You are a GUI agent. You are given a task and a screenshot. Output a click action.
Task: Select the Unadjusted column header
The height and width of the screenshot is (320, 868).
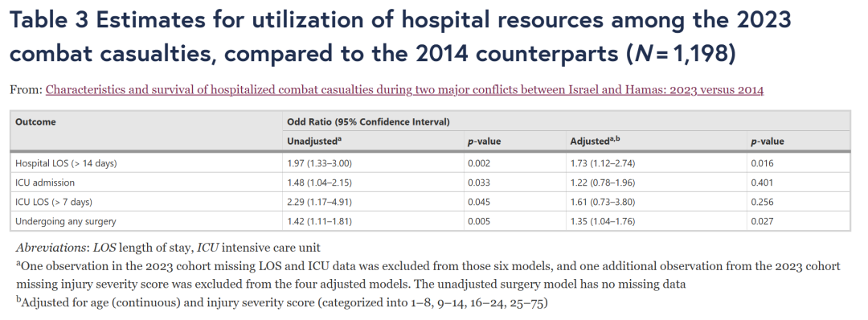[x=314, y=142]
